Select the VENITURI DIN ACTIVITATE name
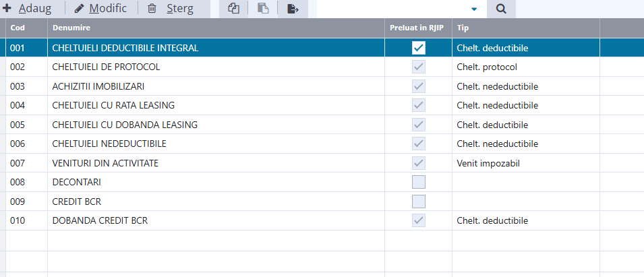The height and width of the screenshot is (277, 644). click(105, 163)
